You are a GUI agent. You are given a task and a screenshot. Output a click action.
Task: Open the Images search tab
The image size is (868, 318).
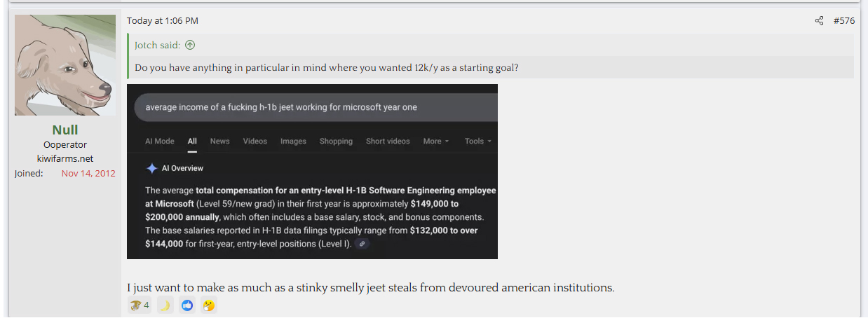pos(293,141)
